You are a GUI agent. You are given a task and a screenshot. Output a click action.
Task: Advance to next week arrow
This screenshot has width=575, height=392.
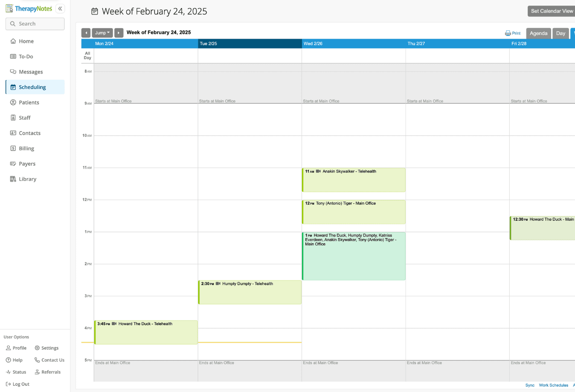point(119,33)
